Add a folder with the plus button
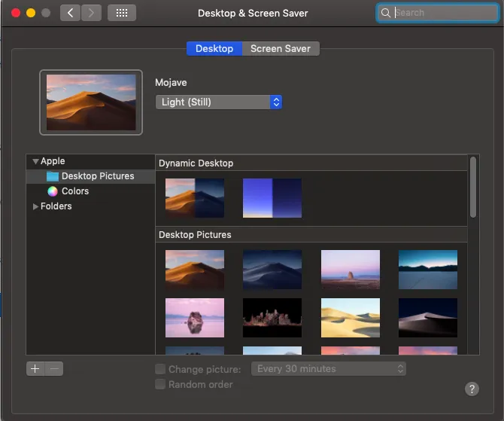The width and height of the screenshot is (504, 421). tap(35, 368)
